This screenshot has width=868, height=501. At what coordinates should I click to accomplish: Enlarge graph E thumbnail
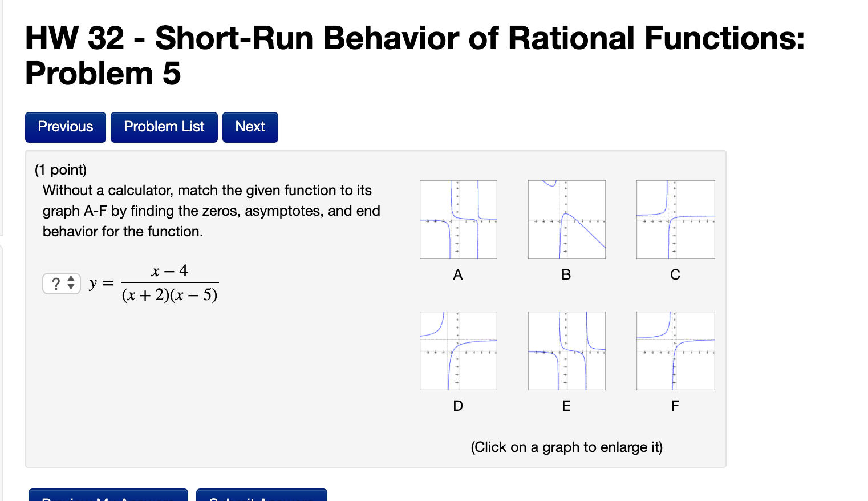click(x=566, y=351)
